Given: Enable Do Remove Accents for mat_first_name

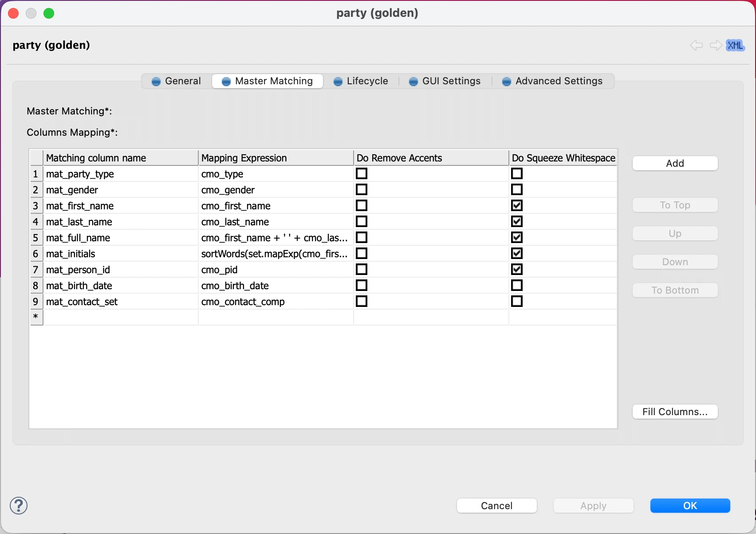Looking at the screenshot, I should click(362, 205).
